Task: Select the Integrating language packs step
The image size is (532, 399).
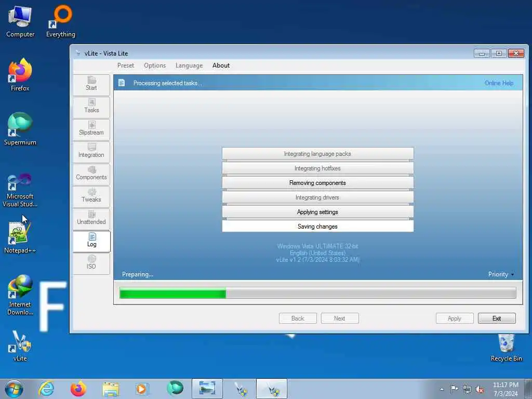Action: (317, 154)
